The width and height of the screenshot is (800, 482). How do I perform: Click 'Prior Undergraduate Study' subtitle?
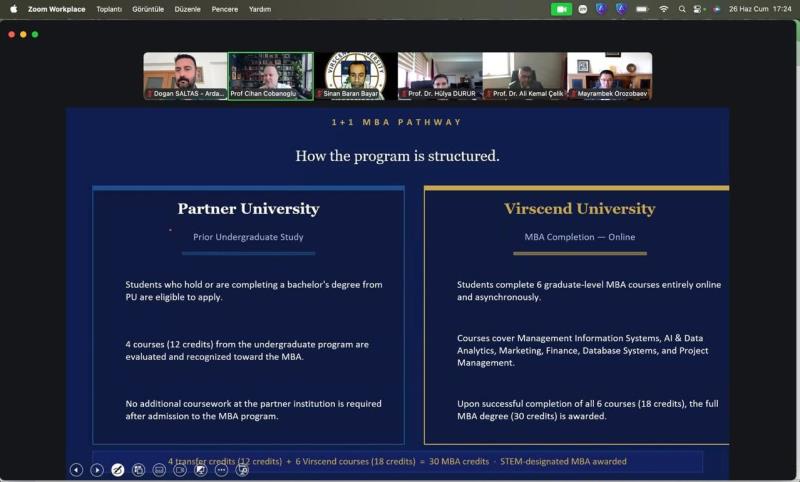[x=248, y=237]
